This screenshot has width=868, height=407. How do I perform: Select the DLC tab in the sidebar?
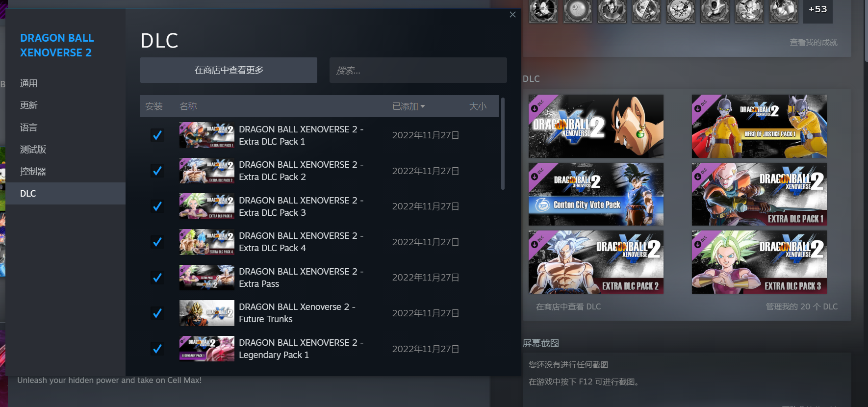click(x=66, y=194)
